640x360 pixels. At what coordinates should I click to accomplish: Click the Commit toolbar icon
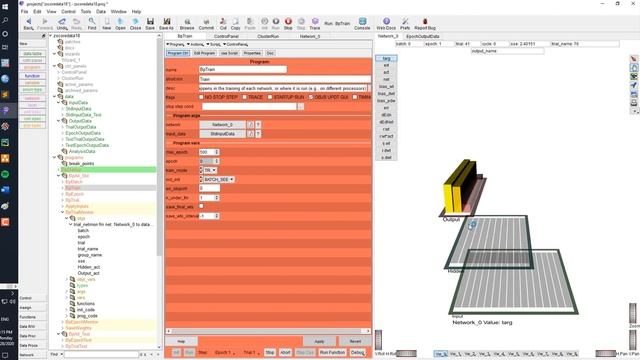(206, 23)
